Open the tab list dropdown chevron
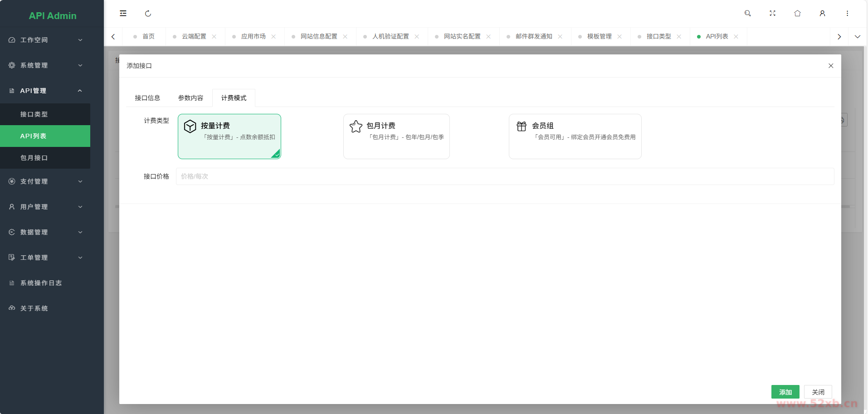Screen dimensions: 868x414 [857, 37]
